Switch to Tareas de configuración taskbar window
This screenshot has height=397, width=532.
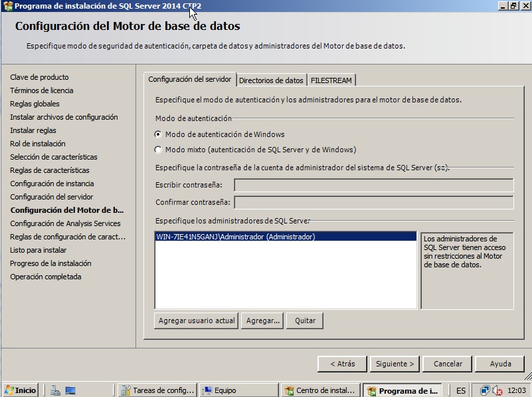[x=157, y=389]
